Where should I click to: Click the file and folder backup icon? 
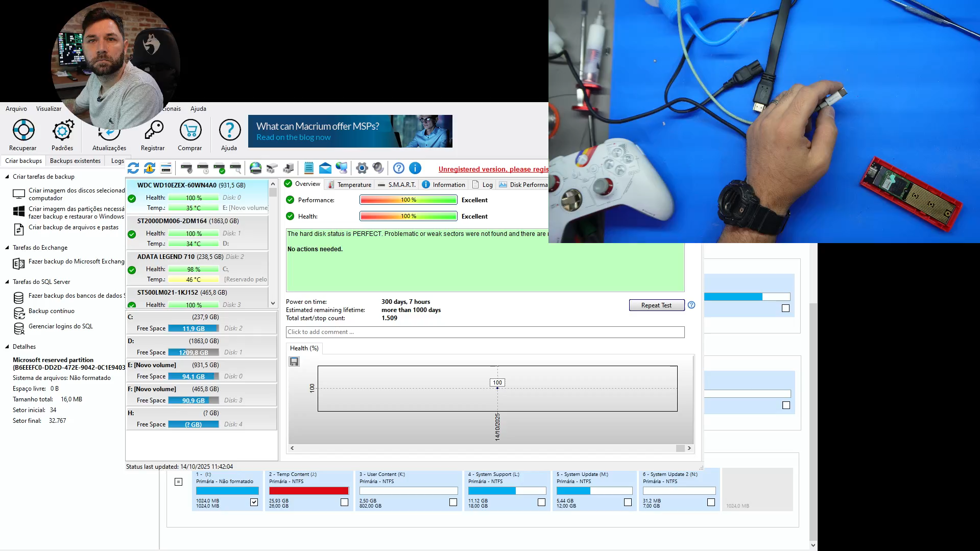[x=19, y=229]
